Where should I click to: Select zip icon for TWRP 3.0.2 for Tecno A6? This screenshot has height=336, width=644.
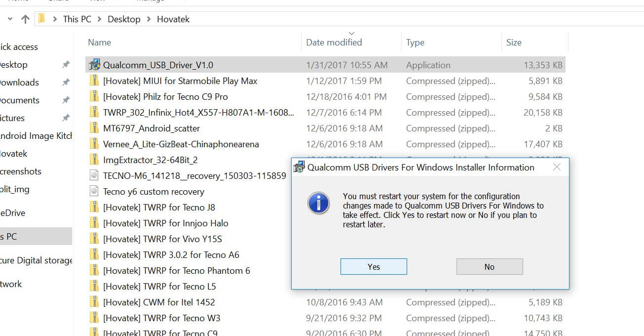pyautogui.click(x=94, y=254)
